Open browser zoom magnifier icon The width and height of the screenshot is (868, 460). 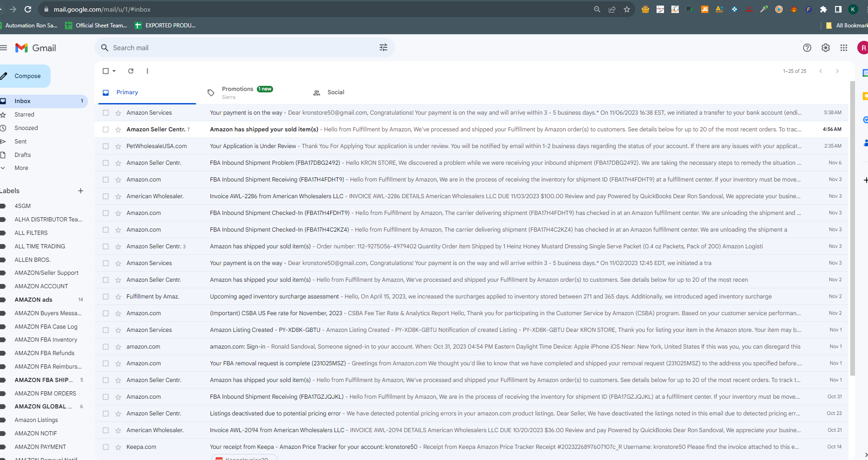coord(597,9)
